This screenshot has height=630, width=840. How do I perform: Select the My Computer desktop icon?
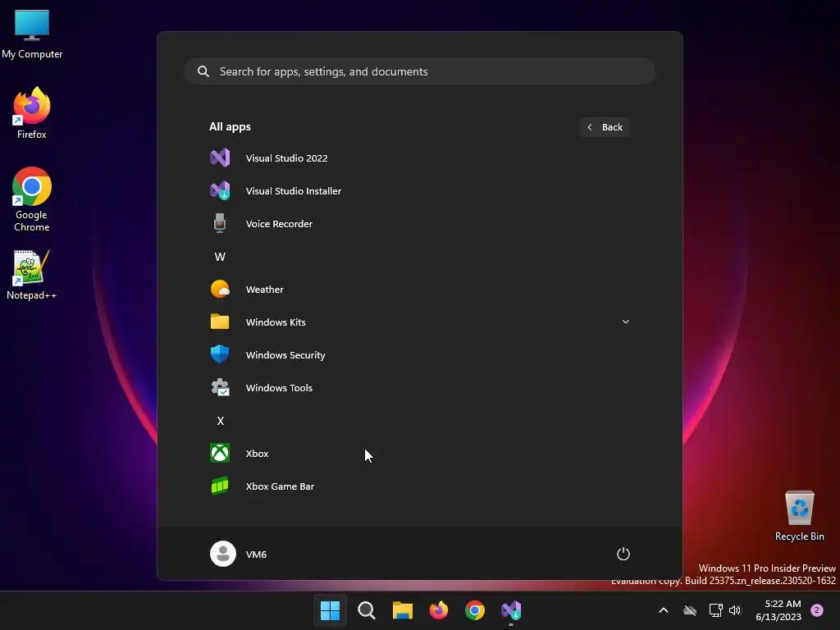pos(32,34)
